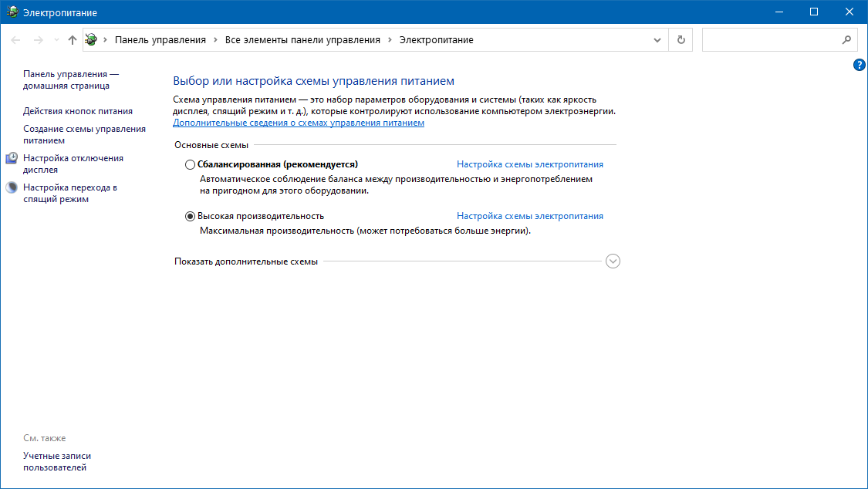Open Действия кнопок питания link
This screenshot has width=868, height=489.
[x=77, y=111]
